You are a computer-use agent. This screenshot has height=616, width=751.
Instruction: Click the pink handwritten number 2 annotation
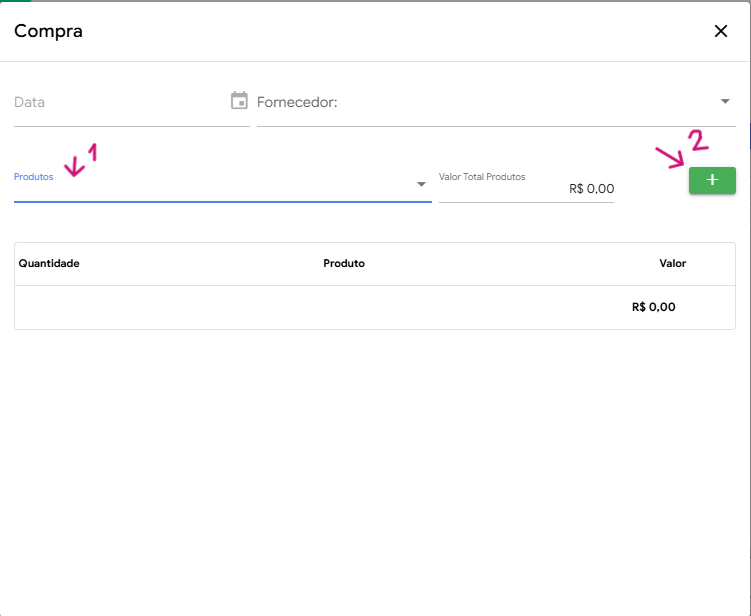[696, 141]
